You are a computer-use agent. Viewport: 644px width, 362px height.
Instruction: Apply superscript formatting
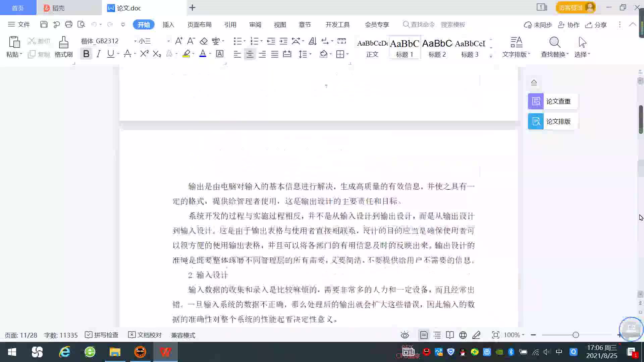(x=144, y=54)
